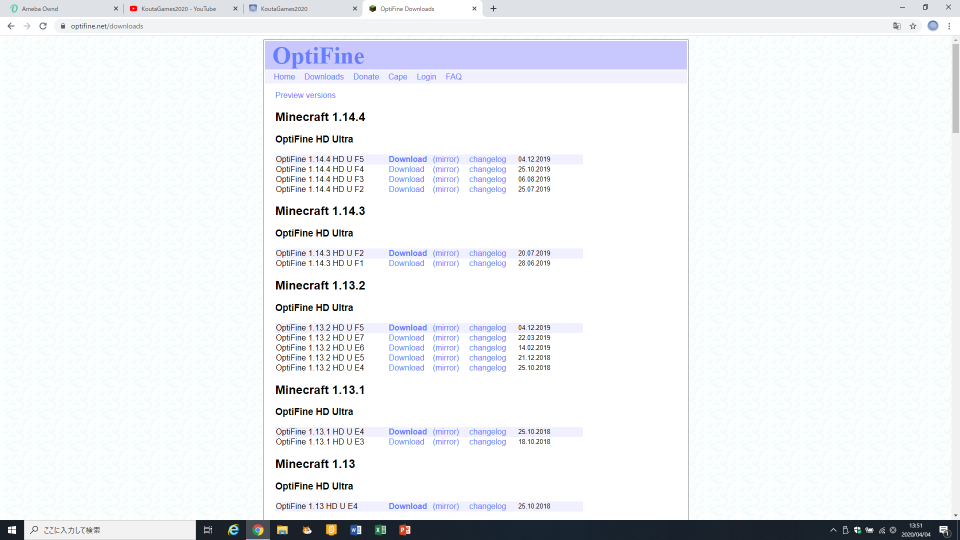View changelog for OptiFine 1.13.2 HD U E5

[487, 358]
